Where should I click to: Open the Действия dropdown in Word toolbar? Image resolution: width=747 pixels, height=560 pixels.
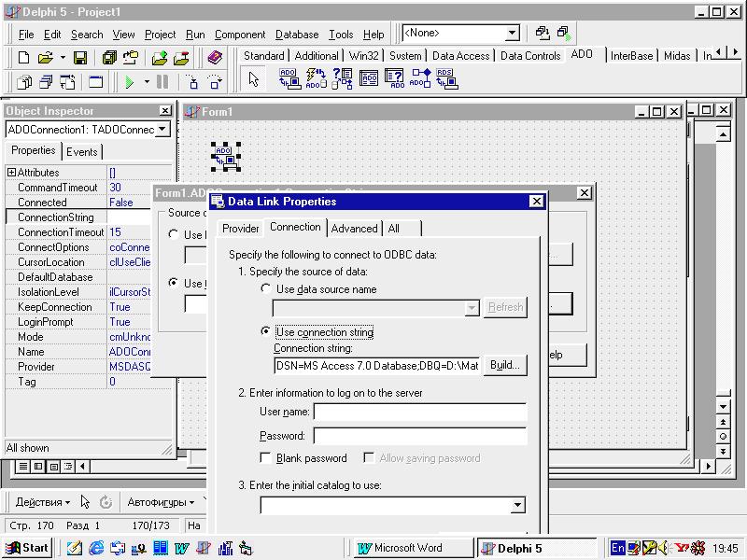pos(43,502)
